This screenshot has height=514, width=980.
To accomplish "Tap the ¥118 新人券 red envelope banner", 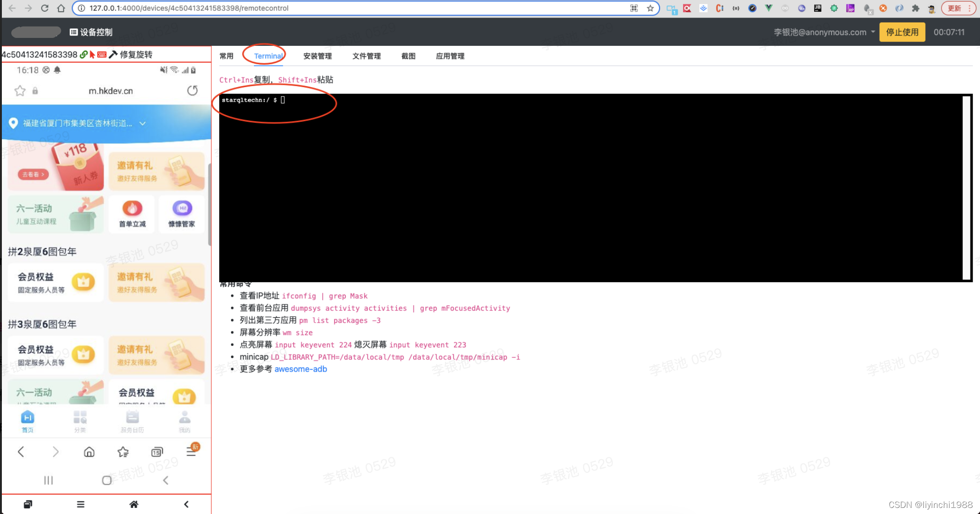I will [56, 167].
